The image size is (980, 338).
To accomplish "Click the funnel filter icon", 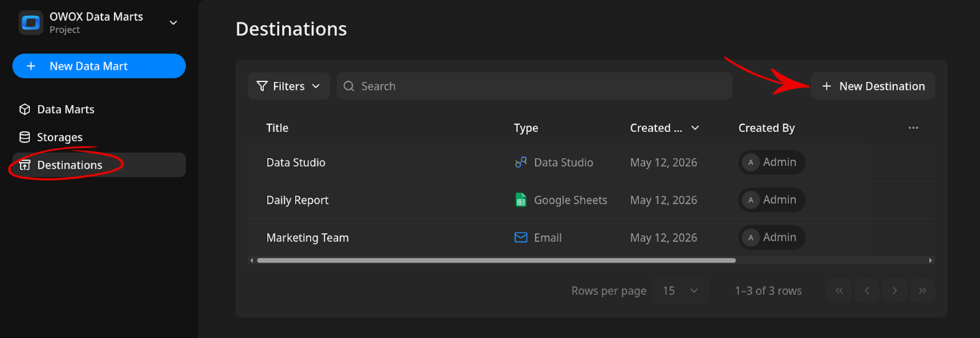I will [x=263, y=86].
